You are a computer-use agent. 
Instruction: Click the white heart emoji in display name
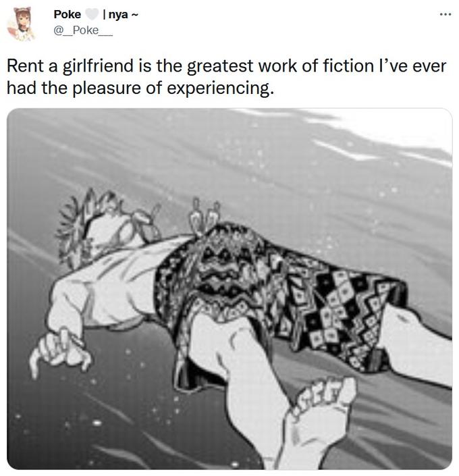[x=91, y=14]
